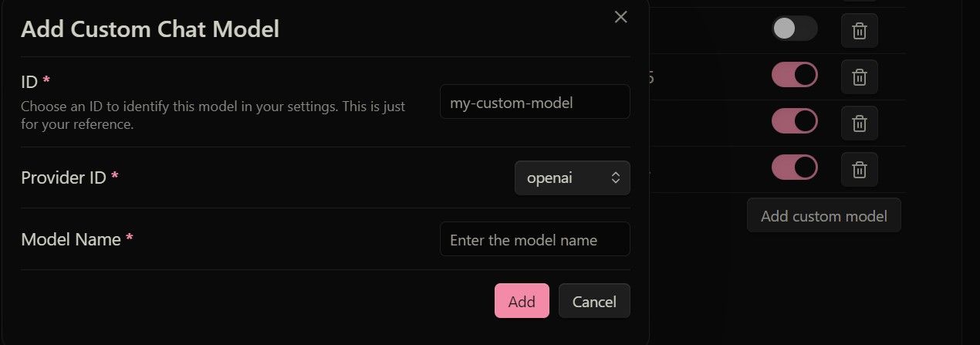The width and height of the screenshot is (980, 345).
Task: Focus the my-custom-model ID field
Action: pyautogui.click(x=535, y=101)
